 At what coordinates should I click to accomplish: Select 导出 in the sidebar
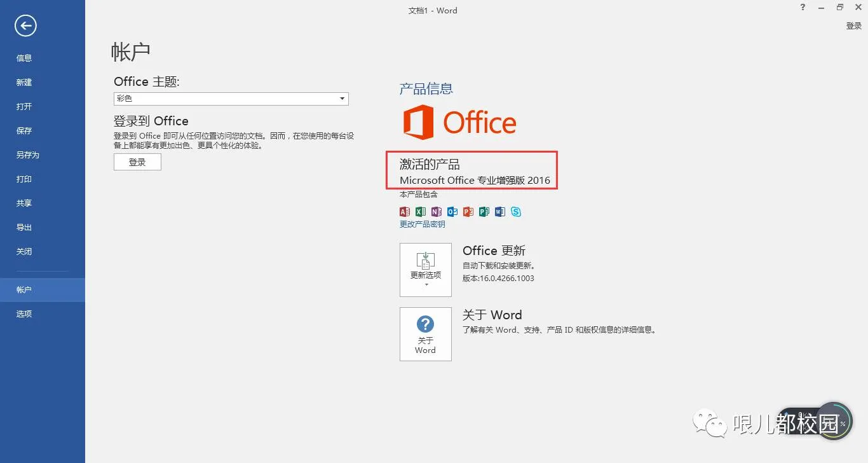[x=43, y=227]
